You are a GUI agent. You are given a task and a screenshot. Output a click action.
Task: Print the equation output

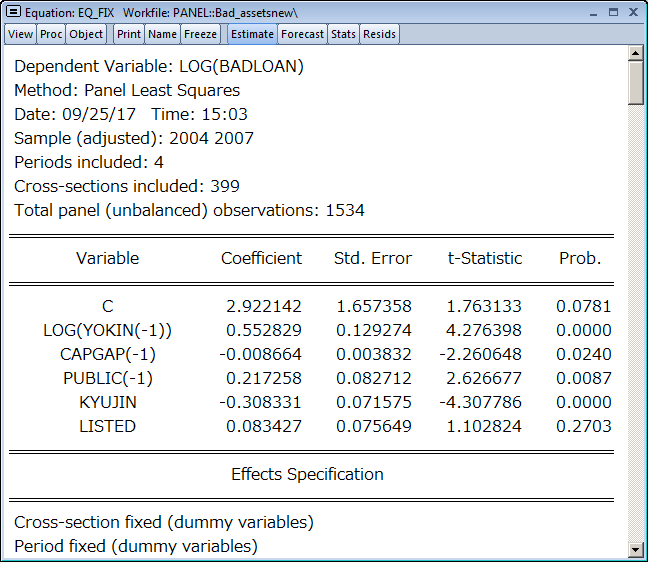pyautogui.click(x=128, y=34)
